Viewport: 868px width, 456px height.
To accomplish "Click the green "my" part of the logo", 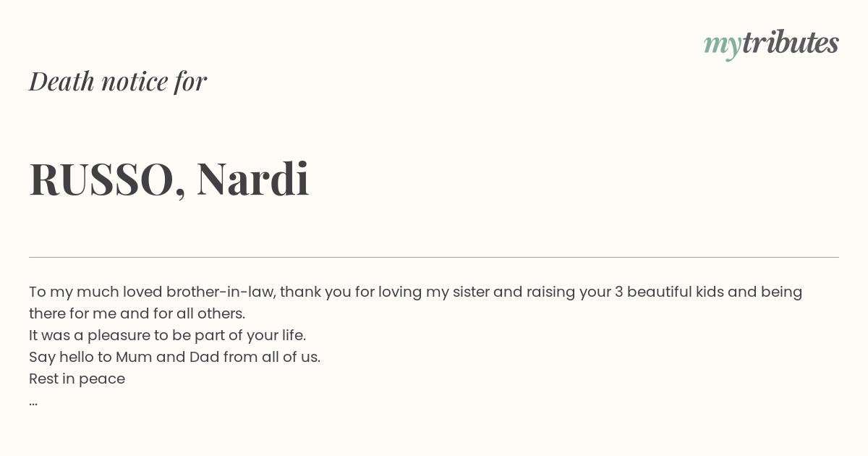I will [723, 46].
